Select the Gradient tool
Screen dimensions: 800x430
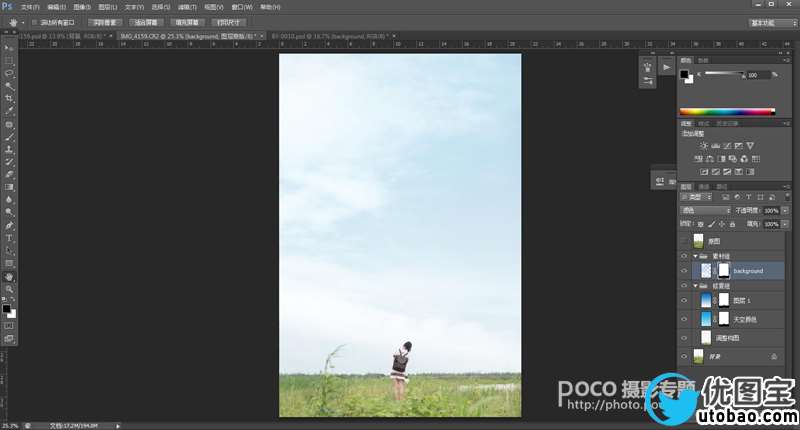pos(9,187)
